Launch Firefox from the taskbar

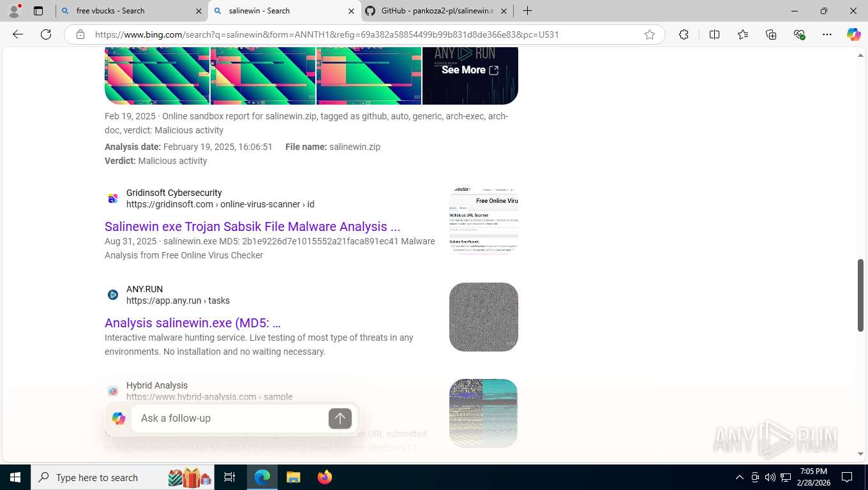[x=324, y=477]
